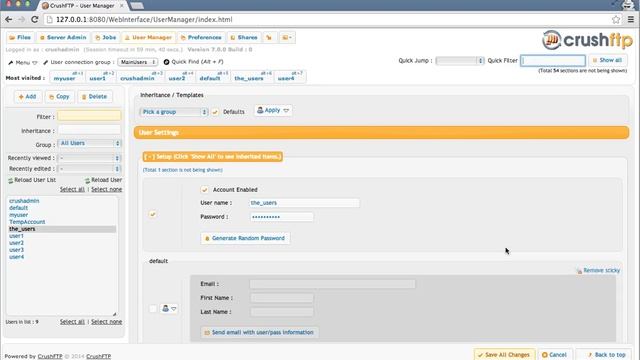Open the Jobs tab
The height and width of the screenshot is (360, 640).
click(106, 38)
